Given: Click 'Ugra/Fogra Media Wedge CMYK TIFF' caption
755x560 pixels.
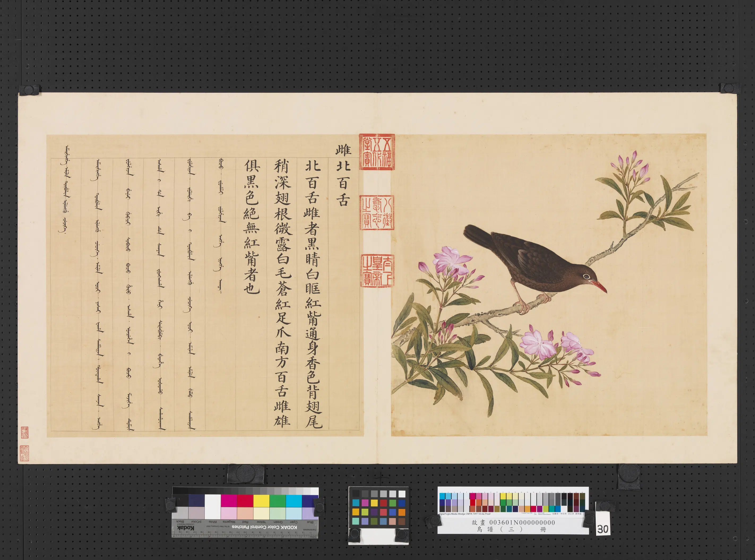Looking at the screenshot, I should [x=465, y=514].
